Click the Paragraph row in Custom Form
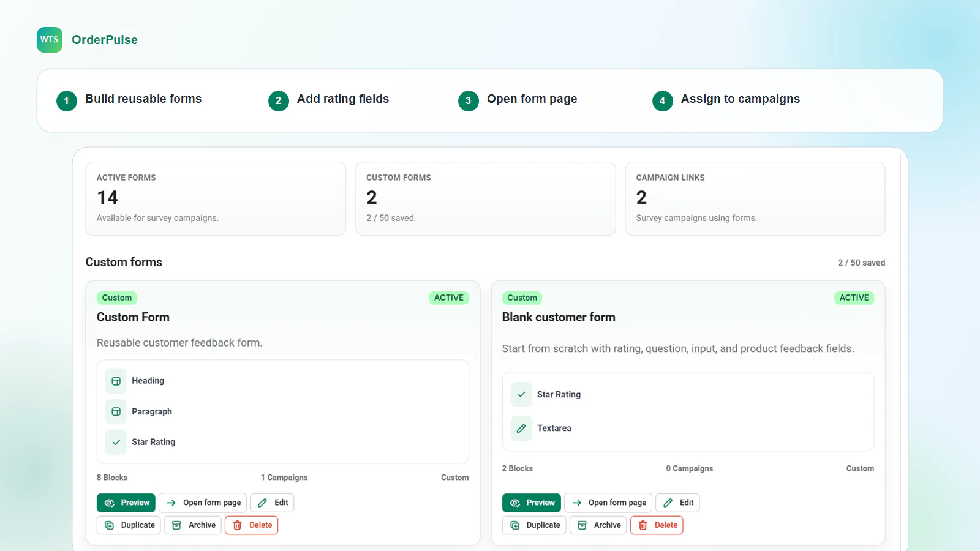 [x=283, y=412]
